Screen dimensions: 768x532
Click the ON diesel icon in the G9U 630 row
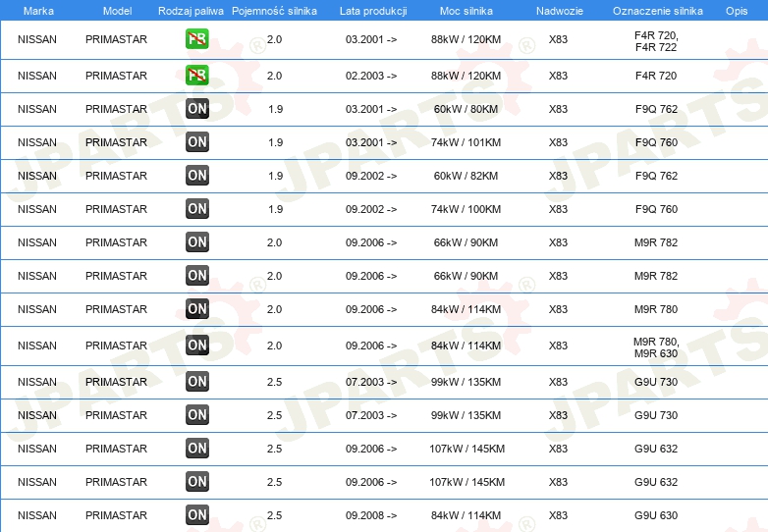coord(196,515)
